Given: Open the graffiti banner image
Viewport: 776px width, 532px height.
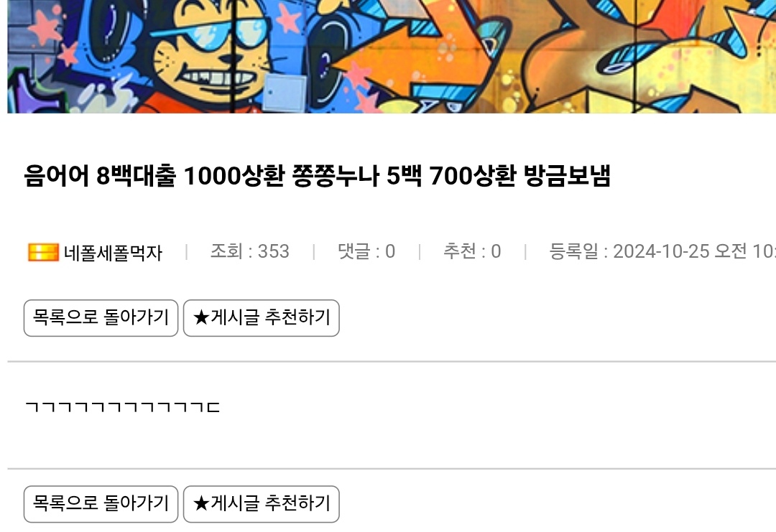Looking at the screenshot, I should tap(392, 57).
